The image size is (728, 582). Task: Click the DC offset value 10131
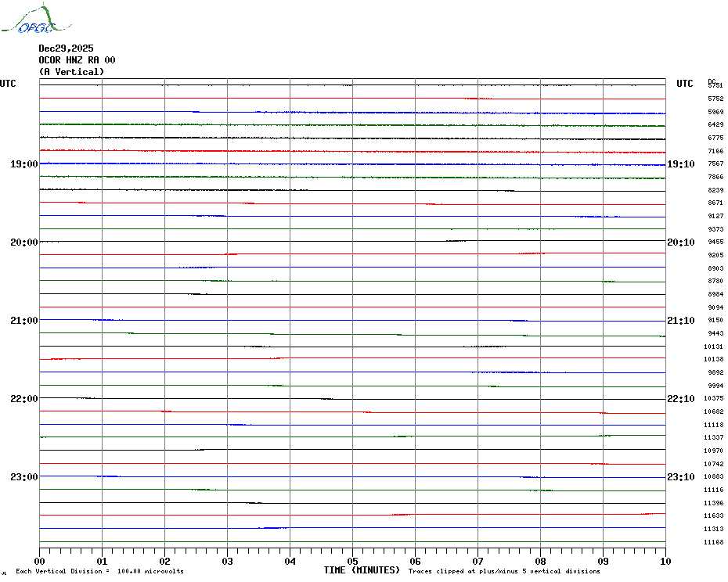pos(713,347)
